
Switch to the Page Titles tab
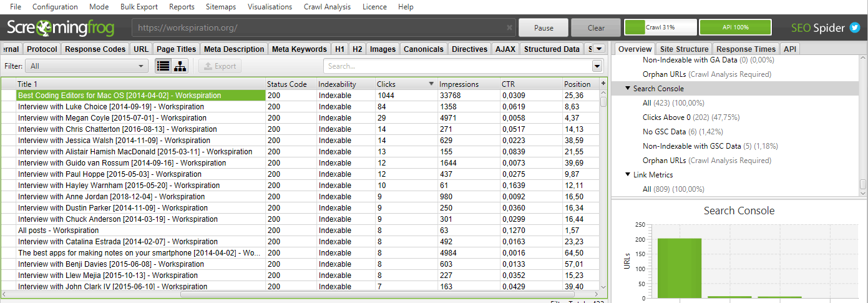pyautogui.click(x=176, y=49)
